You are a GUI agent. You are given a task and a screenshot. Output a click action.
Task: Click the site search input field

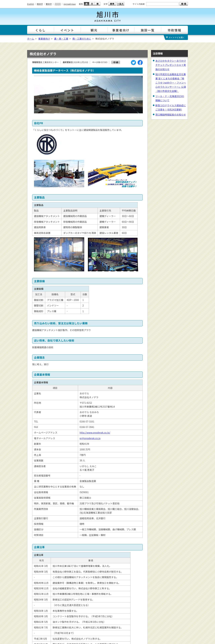coord(162,4)
